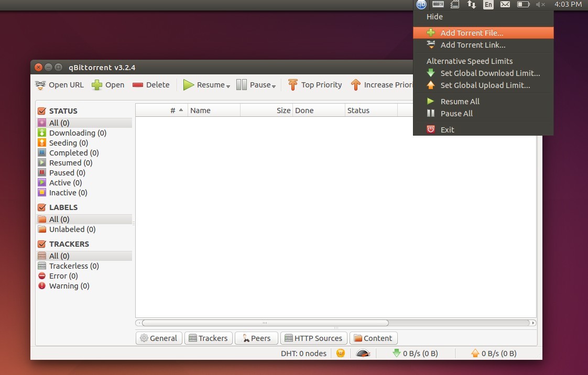
Task: Toggle the STATUS filter checkbox
Action: point(42,111)
